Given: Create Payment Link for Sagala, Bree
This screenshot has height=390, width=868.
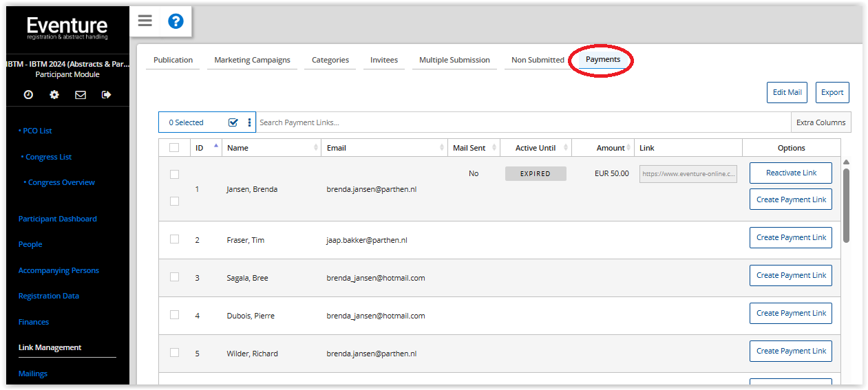Looking at the screenshot, I should (x=791, y=275).
